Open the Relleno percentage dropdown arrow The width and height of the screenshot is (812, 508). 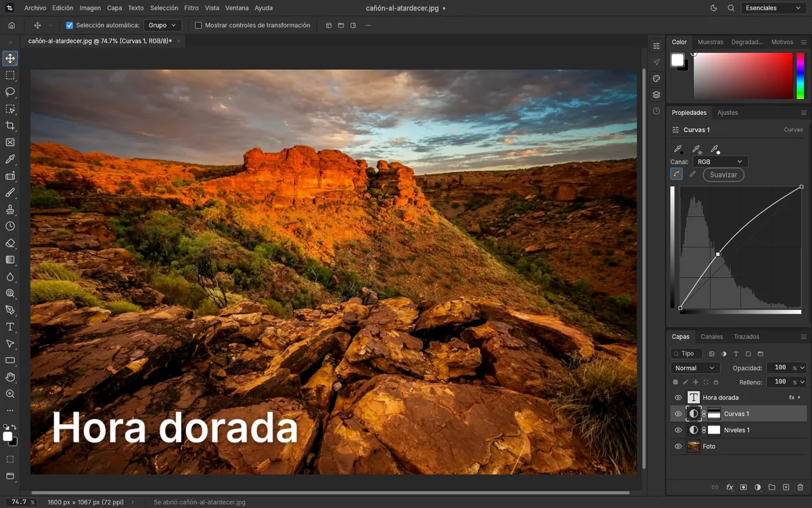click(803, 382)
